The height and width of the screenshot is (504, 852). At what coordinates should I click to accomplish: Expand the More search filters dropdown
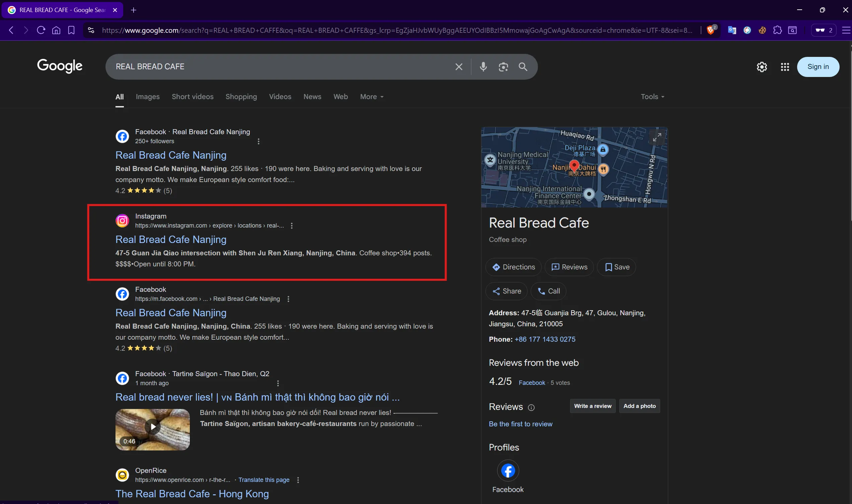372,97
